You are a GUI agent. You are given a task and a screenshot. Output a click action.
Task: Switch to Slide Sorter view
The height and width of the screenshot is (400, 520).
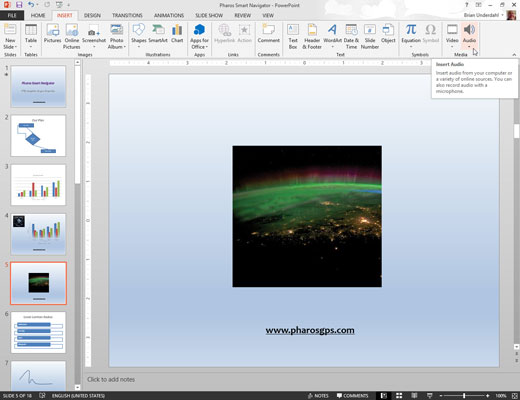click(399, 396)
